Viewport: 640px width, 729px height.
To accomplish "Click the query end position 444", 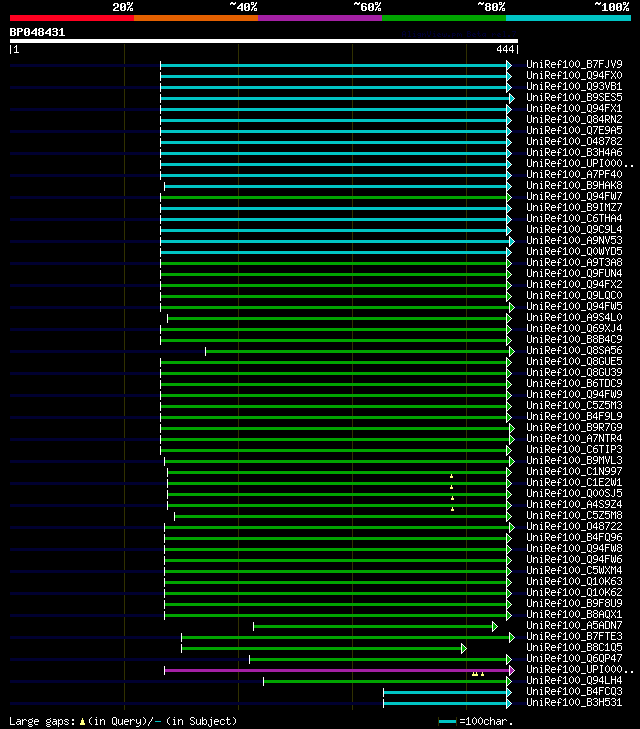I will tap(505, 49).
